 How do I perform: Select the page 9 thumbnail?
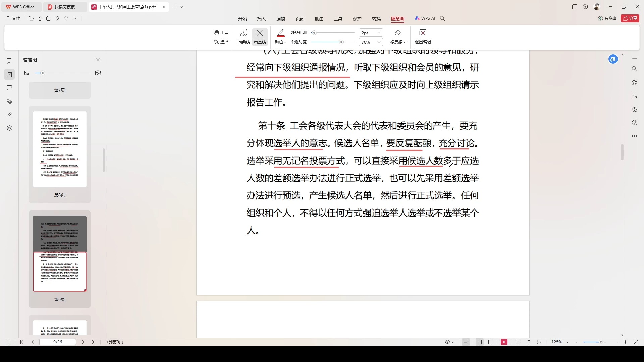point(60,254)
